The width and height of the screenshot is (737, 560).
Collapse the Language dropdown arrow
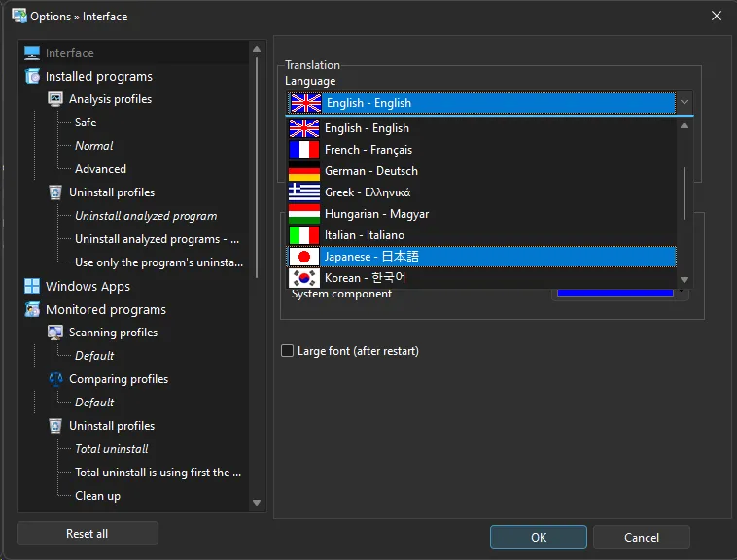(684, 103)
